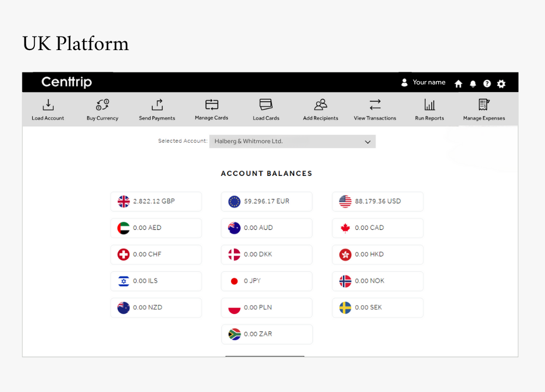Select the 2.822.12 GBP balance text
The height and width of the screenshot is (392, 545).
154,201
